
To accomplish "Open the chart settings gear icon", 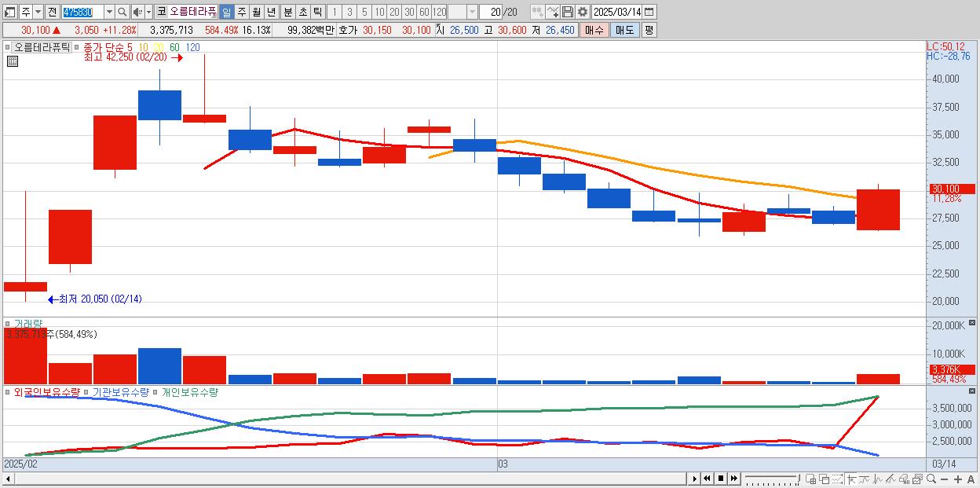I will coord(583,12).
